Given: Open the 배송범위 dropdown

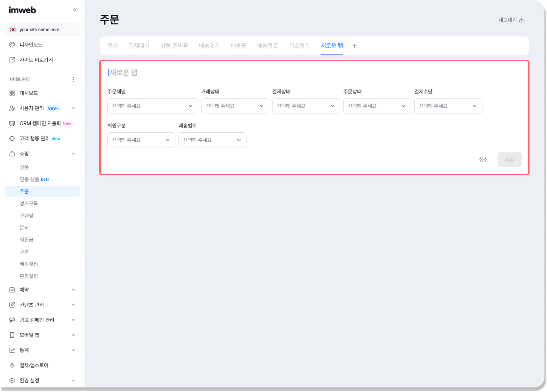Looking at the screenshot, I should click(x=212, y=140).
